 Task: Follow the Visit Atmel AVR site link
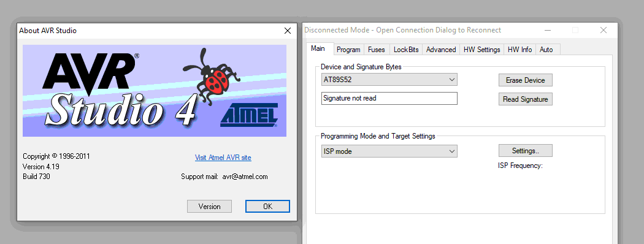coord(223,158)
